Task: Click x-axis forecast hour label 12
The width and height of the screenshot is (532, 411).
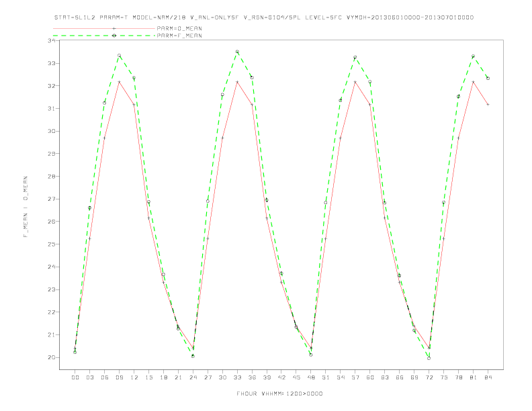Action: click(134, 377)
